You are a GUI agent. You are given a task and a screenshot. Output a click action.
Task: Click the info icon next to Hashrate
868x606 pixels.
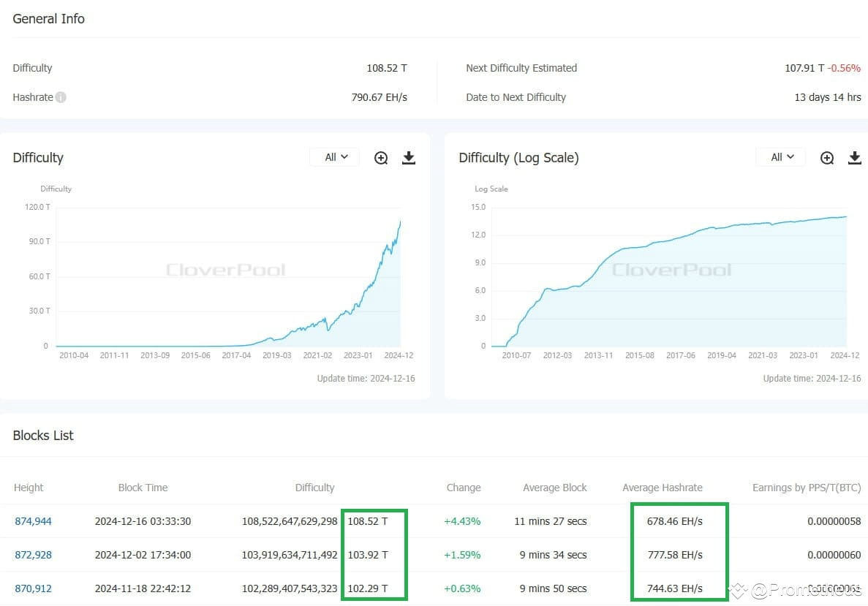pyautogui.click(x=61, y=96)
